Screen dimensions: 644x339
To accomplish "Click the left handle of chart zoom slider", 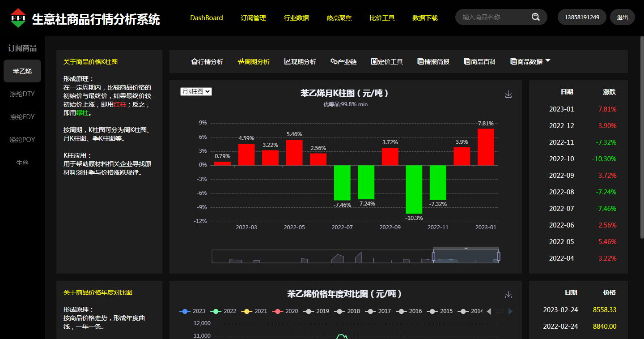I will [x=433, y=256].
